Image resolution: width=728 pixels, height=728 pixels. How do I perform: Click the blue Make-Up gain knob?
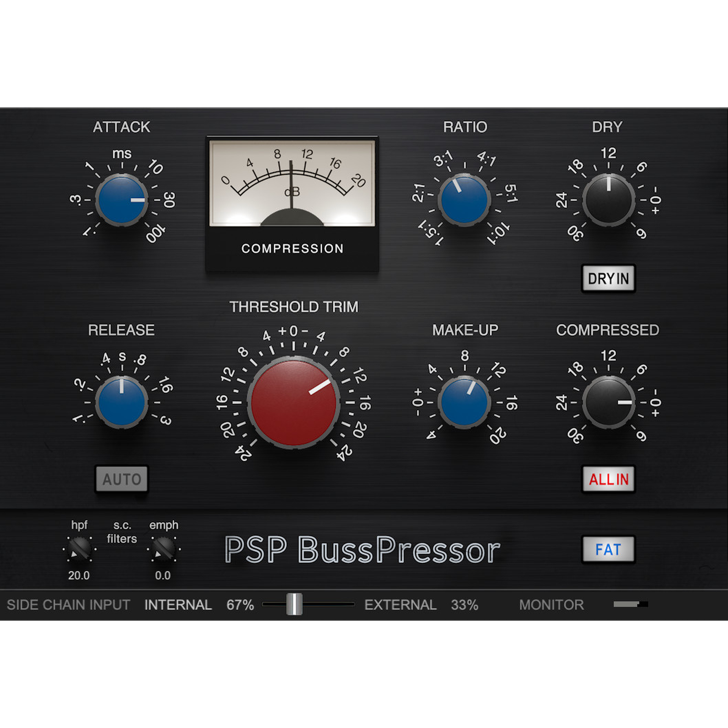tap(464, 402)
